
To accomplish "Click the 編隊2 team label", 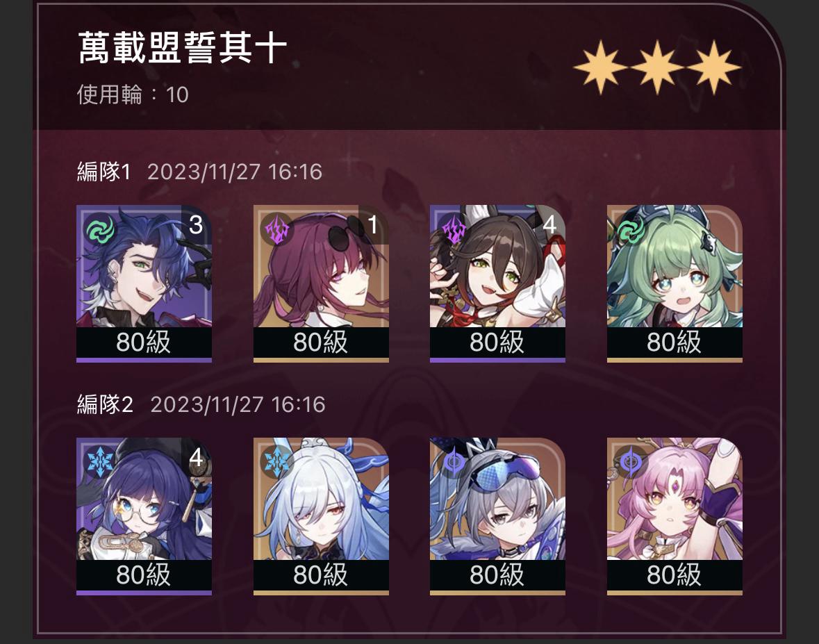I will click(105, 404).
